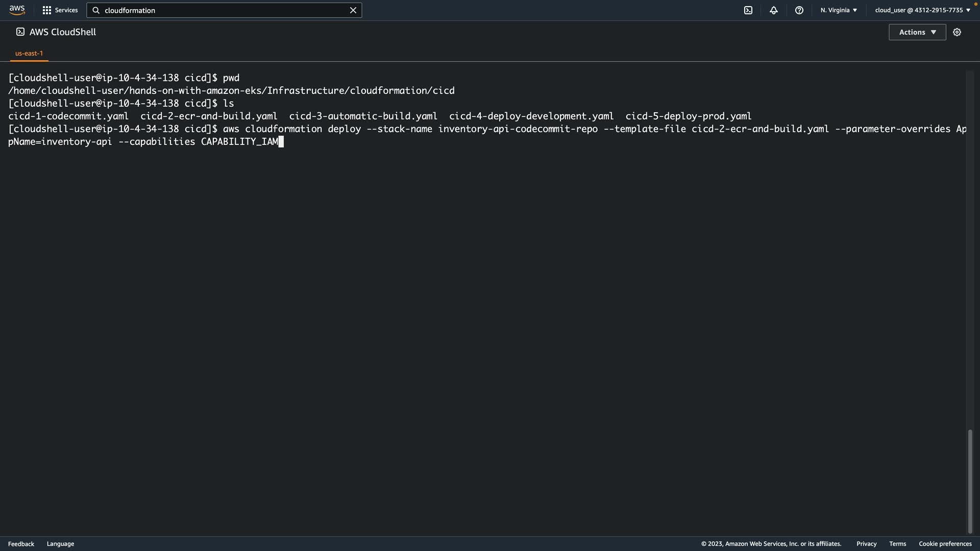Expand the N. Virginia region dropdown

[839, 10]
